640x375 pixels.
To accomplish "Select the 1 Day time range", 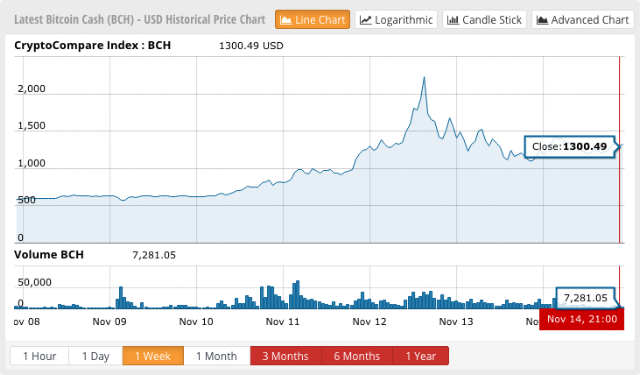I will (96, 356).
